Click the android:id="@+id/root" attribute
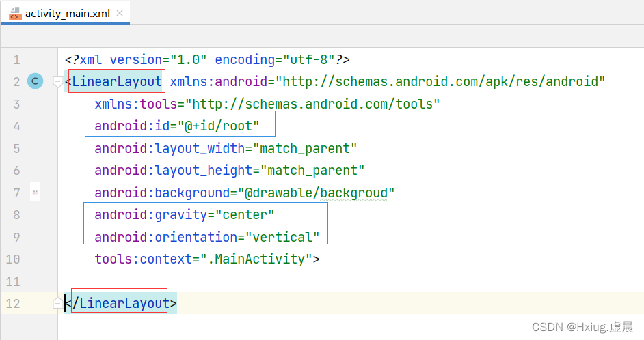 pos(177,126)
